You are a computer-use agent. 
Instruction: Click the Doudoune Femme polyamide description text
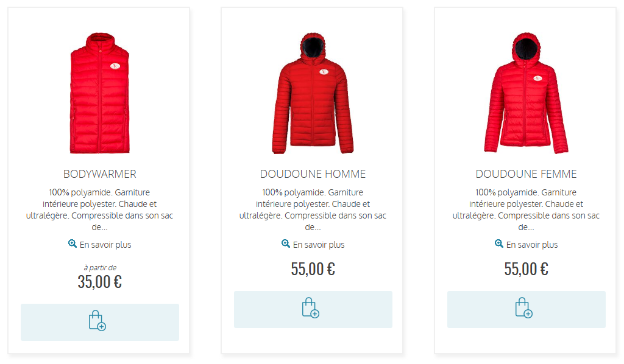526,210
